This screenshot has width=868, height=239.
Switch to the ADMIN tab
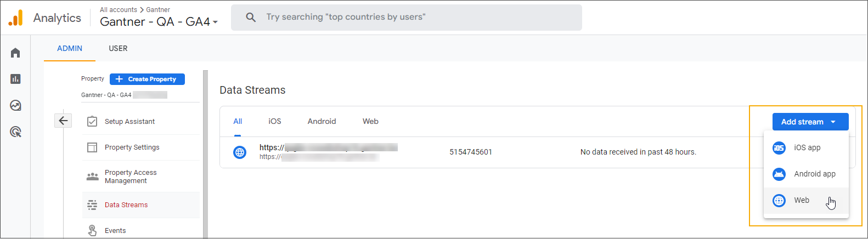pyautogui.click(x=70, y=48)
